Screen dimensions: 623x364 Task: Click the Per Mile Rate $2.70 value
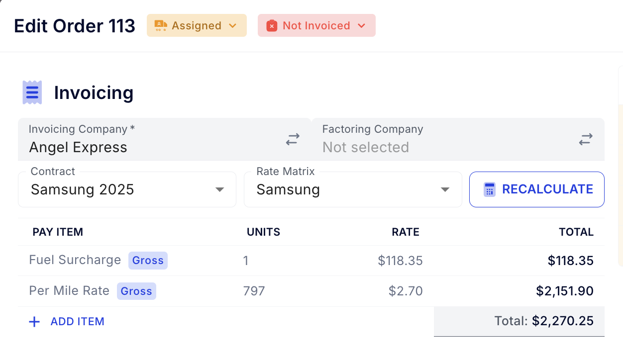(406, 291)
